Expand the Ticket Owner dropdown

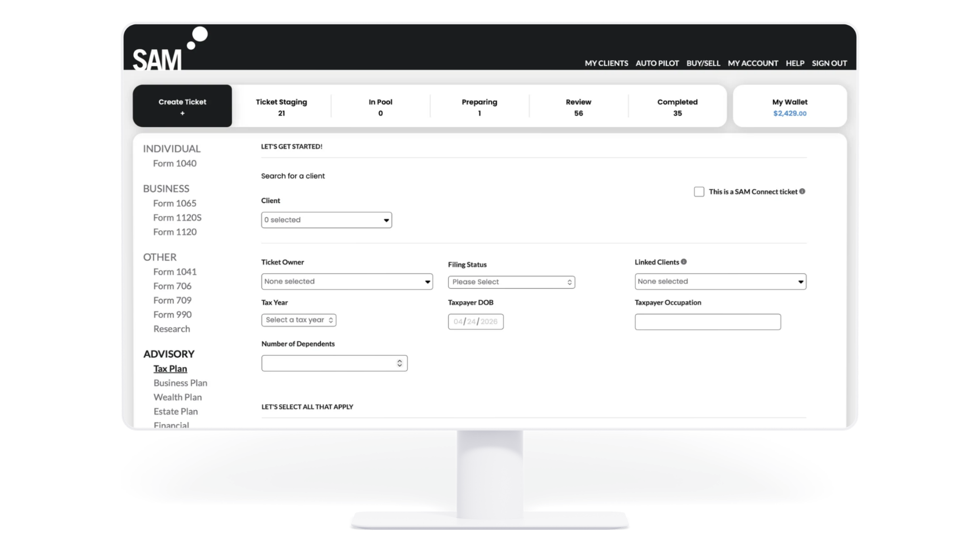point(347,282)
